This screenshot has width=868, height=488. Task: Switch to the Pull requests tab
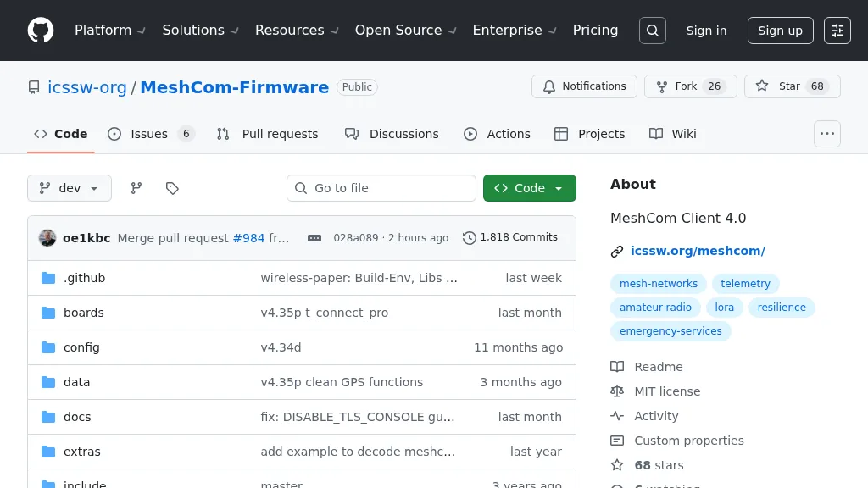[267, 134]
